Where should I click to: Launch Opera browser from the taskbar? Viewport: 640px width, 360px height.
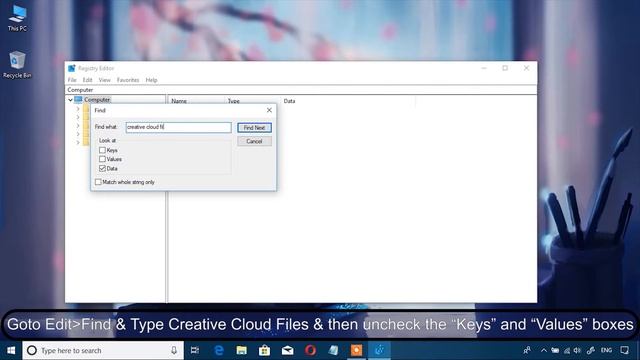(x=310, y=350)
